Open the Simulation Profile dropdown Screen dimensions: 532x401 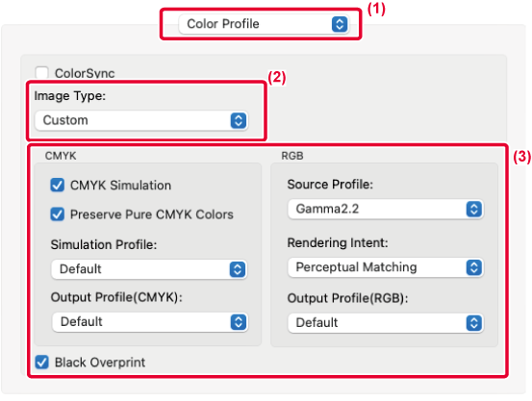tap(149, 269)
